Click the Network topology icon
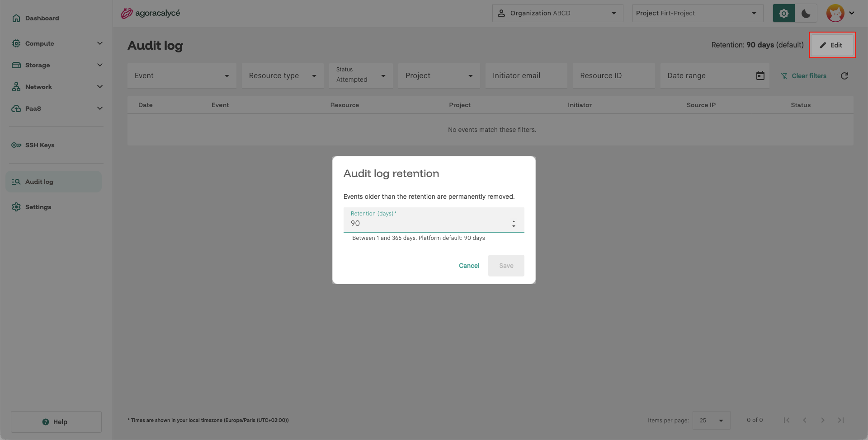The image size is (868, 440). [x=16, y=87]
